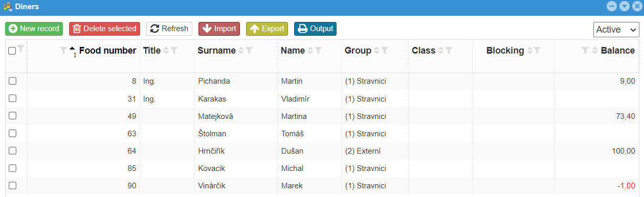This screenshot has width=644, height=197.
Task: Click the Class column filter icon
Action: 449,51
